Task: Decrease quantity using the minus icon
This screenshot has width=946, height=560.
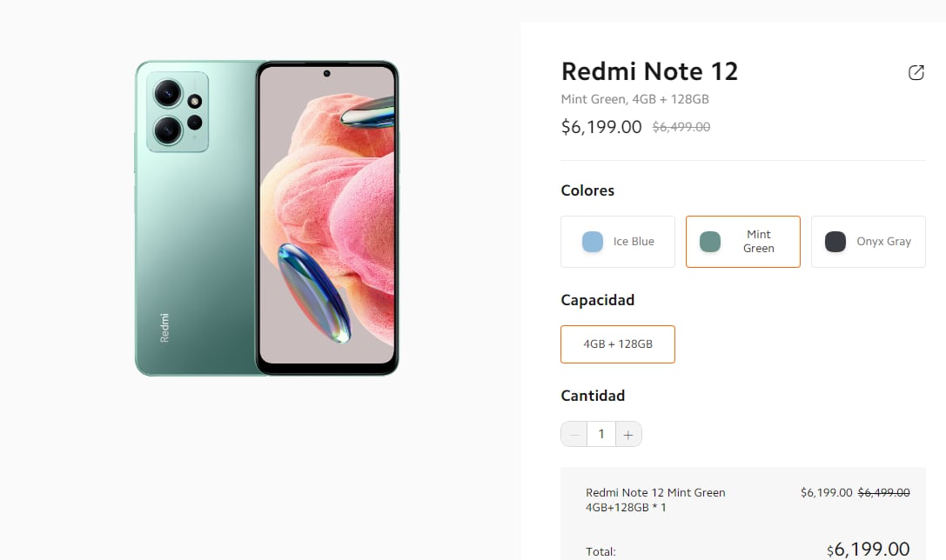Action: (x=574, y=433)
